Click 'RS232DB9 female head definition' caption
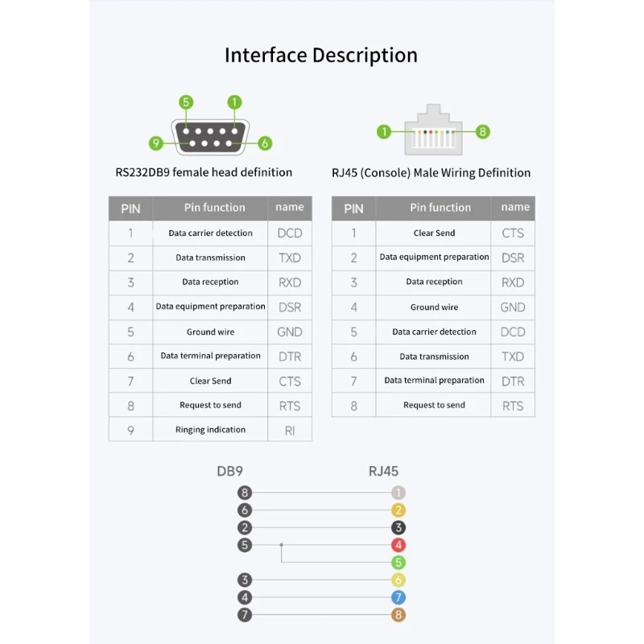This screenshot has height=644, width=644. 204,172
